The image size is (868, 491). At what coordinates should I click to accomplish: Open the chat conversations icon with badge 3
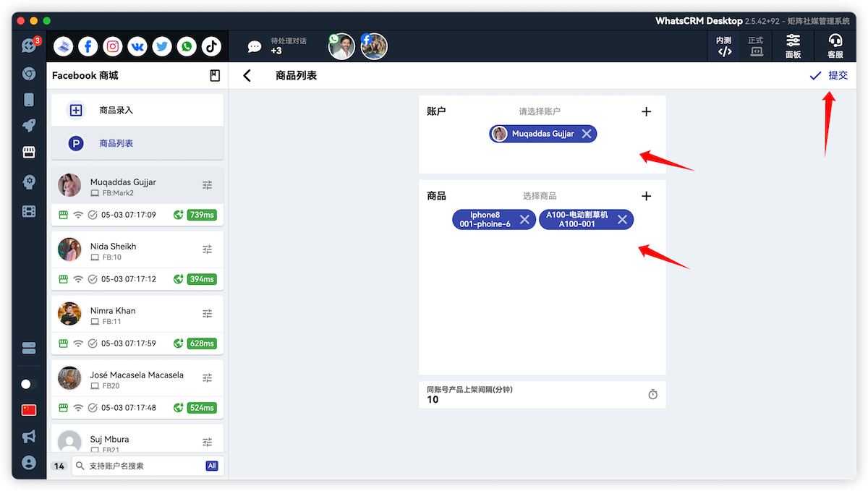(28, 45)
